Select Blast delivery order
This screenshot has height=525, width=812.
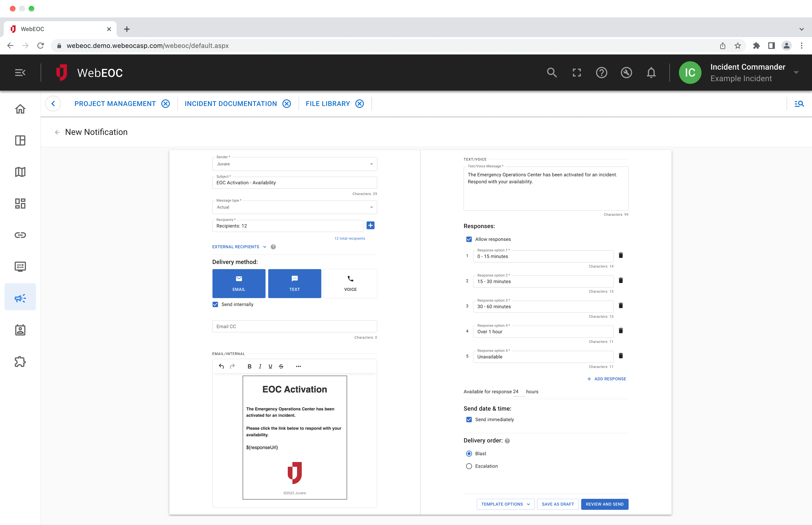(469, 454)
